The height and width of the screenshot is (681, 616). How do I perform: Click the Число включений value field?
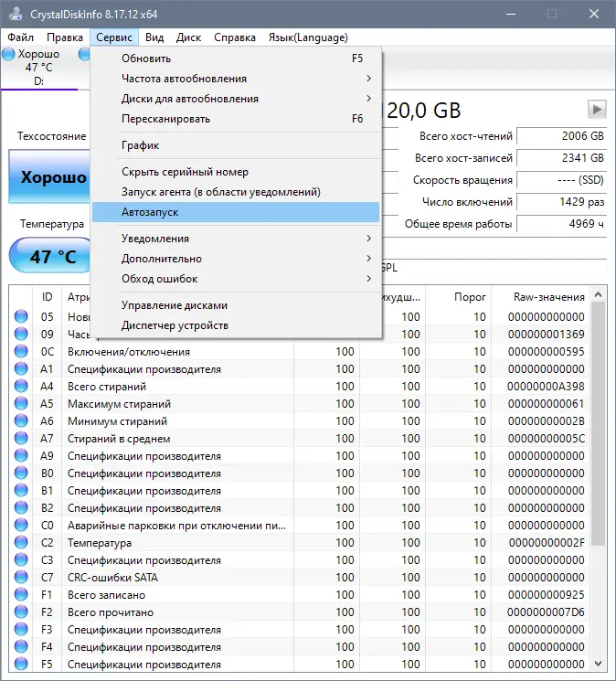click(x=562, y=202)
